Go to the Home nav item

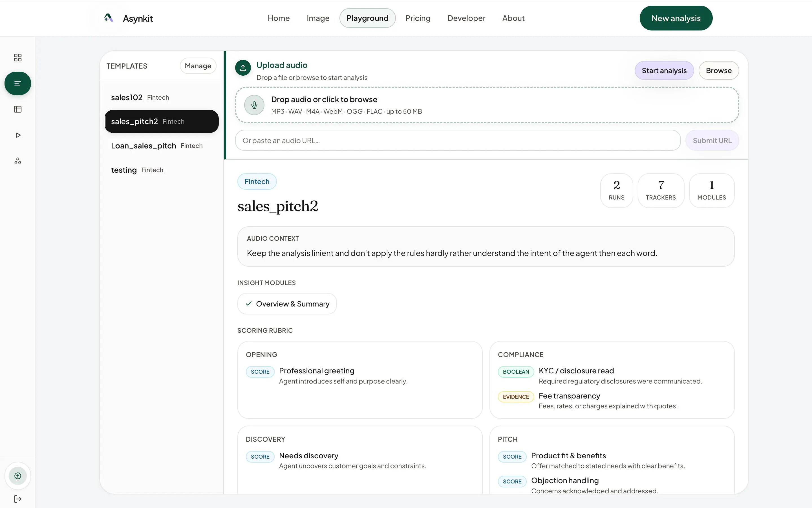(x=279, y=18)
